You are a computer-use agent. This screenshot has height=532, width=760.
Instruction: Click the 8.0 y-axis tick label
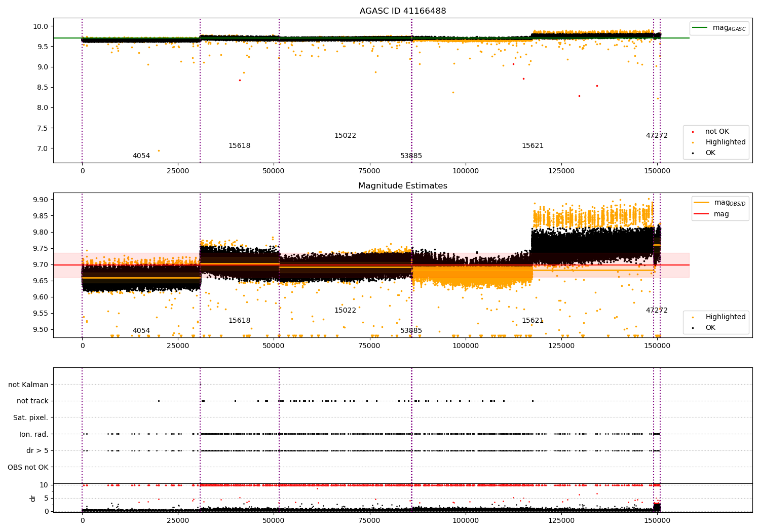(x=44, y=107)
